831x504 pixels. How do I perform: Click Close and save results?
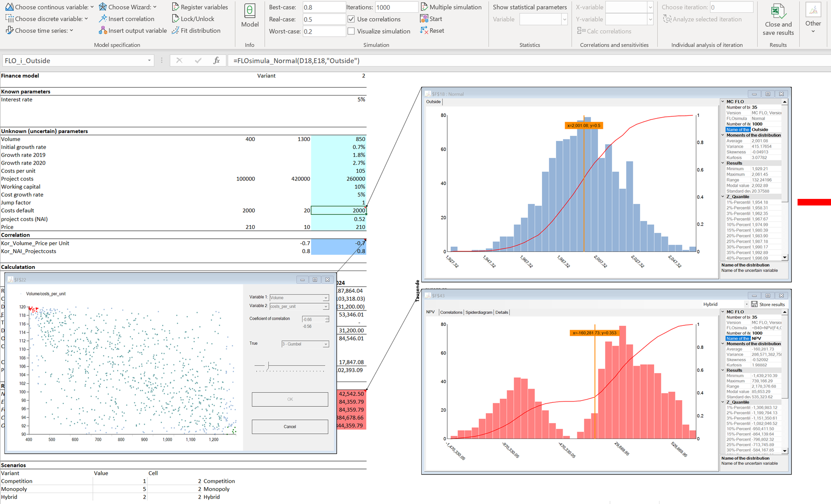coord(778,20)
